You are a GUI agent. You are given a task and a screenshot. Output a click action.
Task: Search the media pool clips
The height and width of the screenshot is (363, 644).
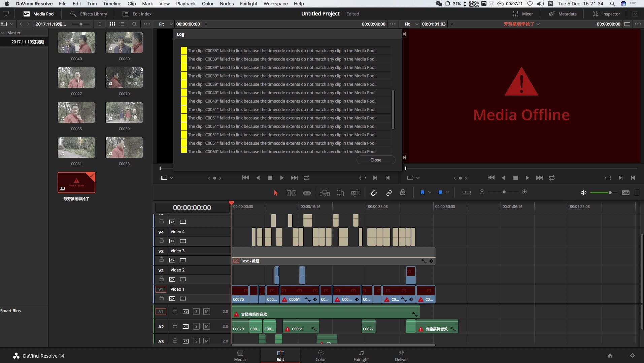click(x=134, y=24)
